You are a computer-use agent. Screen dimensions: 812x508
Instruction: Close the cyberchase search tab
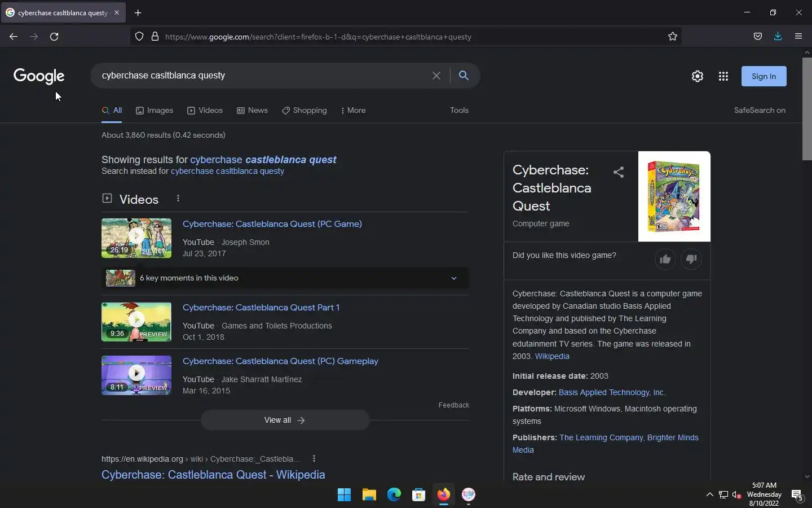pyautogui.click(x=117, y=12)
